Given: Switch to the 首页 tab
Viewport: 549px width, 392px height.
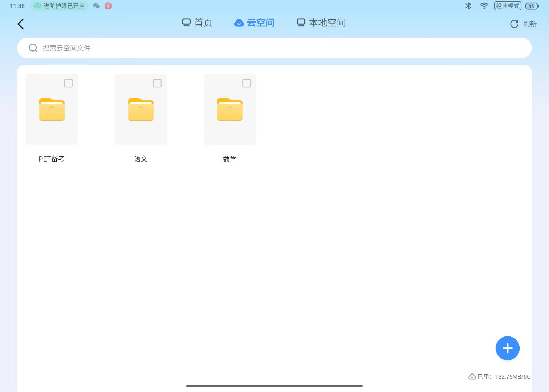Looking at the screenshot, I should click(x=197, y=23).
